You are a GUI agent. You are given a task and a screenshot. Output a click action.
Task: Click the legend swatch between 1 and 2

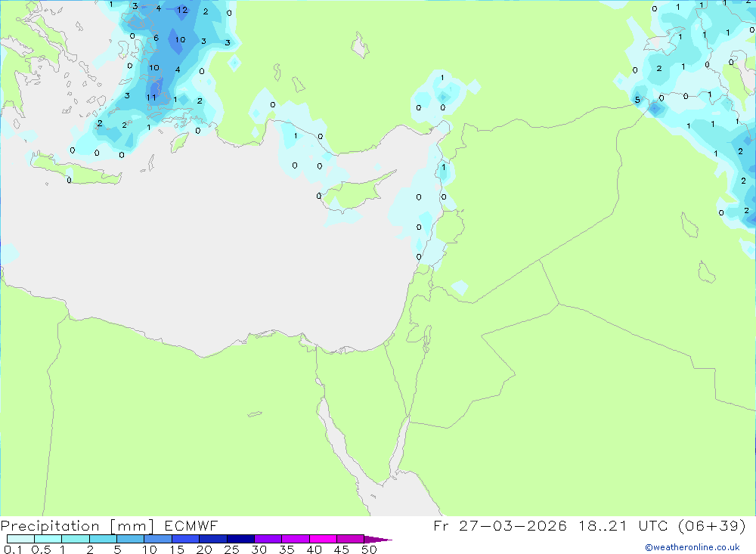75,539
